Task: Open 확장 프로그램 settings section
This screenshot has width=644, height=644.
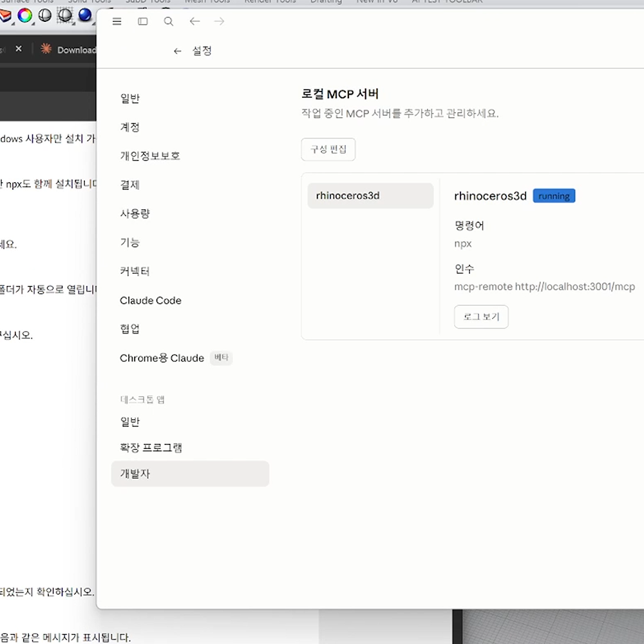Action: coord(151,448)
